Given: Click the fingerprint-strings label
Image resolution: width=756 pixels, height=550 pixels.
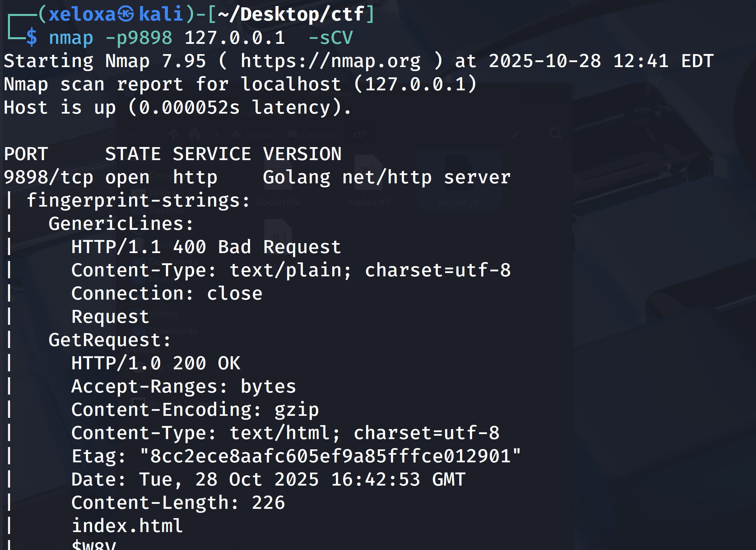Looking at the screenshot, I should (138, 201).
